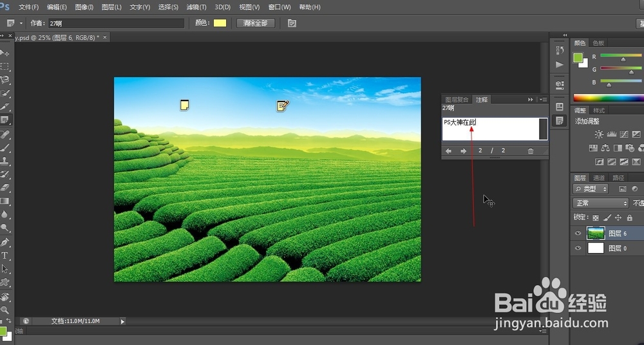Open 文件(F) menu
Image resolution: width=644 pixels, height=345 pixels.
(x=29, y=7)
